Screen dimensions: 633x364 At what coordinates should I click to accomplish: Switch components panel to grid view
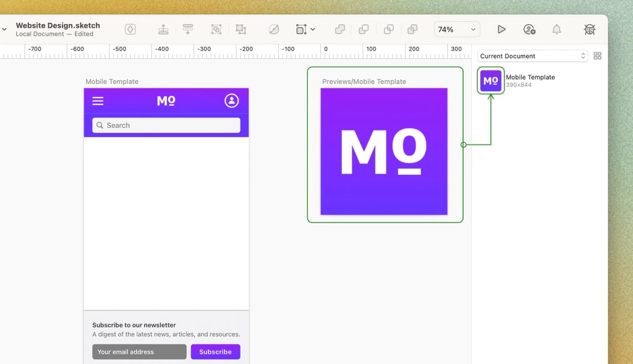pyautogui.click(x=598, y=56)
